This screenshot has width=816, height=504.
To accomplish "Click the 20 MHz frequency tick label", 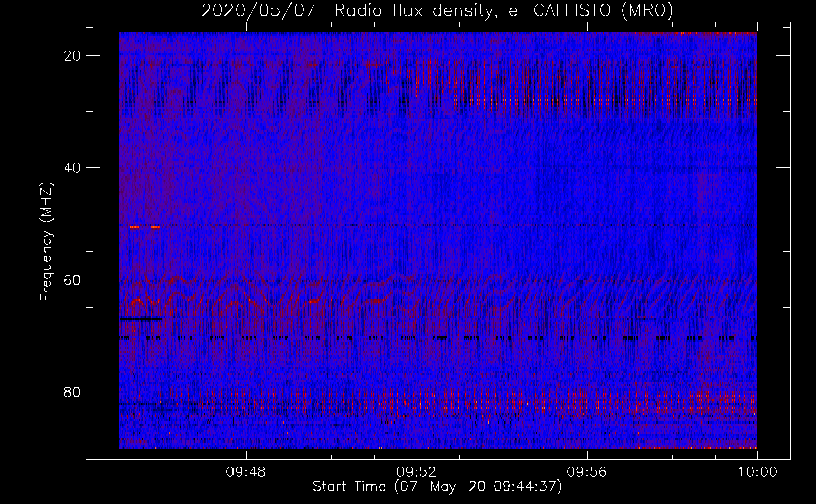I will (73, 55).
